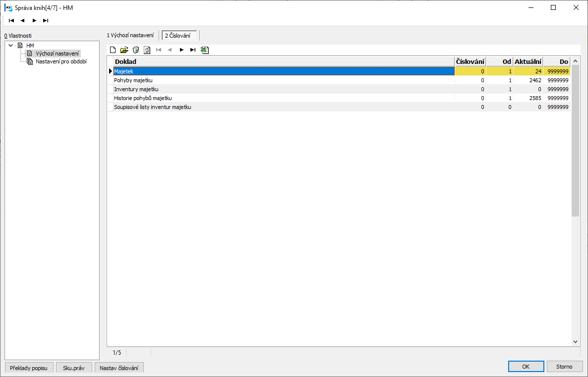
Task: Select Výchozí nastavení in the tree
Action: (x=58, y=54)
